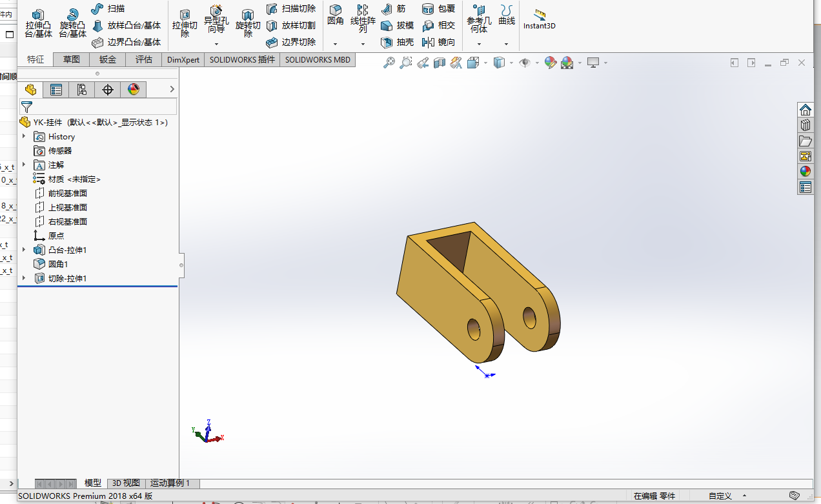Image resolution: width=821 pixels, height=504 pixels.
Task: Open Hole Wizard dropdown arrow
Action: tap(216, 45)
